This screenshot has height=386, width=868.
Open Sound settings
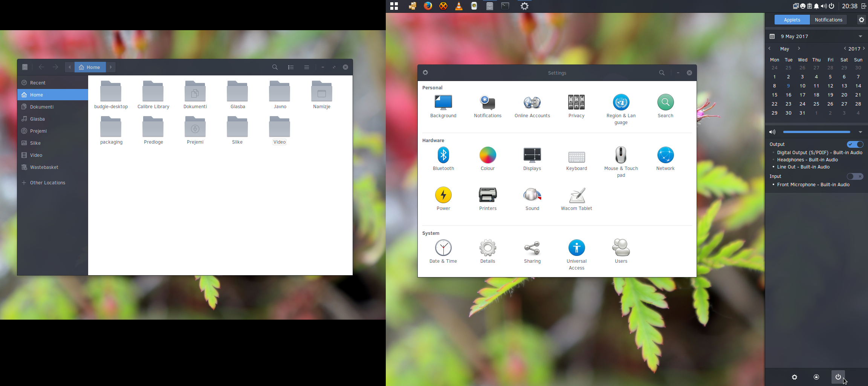click(x=532, y=199)
